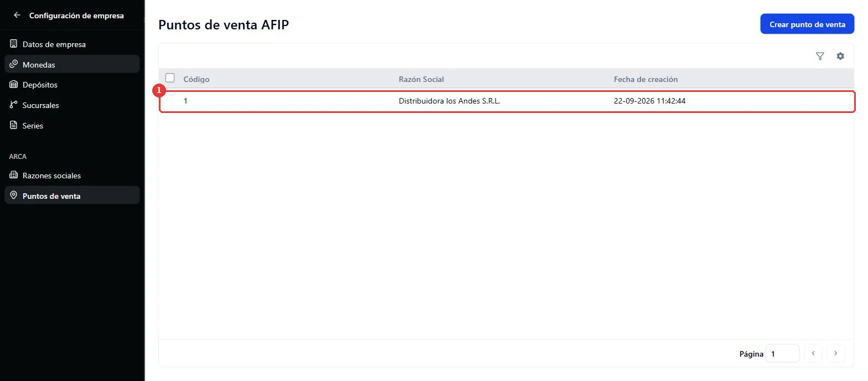Screen dimensions: 868x381
Task: Click the 22-09-2026 11:42:44 date cell
Action: [650, 101]
